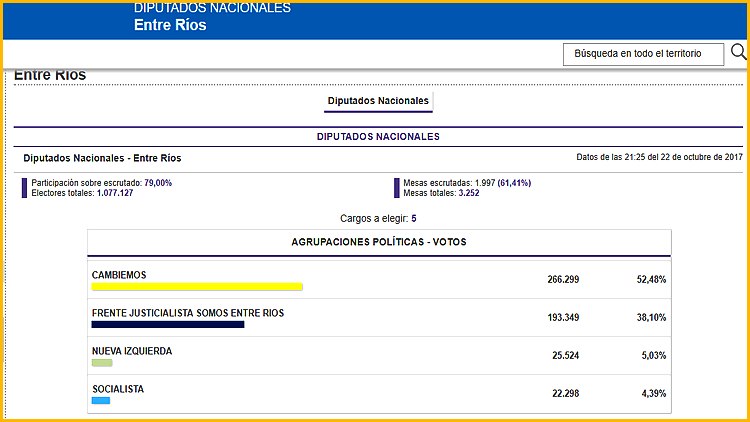
Task: Click the 'Entre Ríos' header title
Action: click(170, 25)
